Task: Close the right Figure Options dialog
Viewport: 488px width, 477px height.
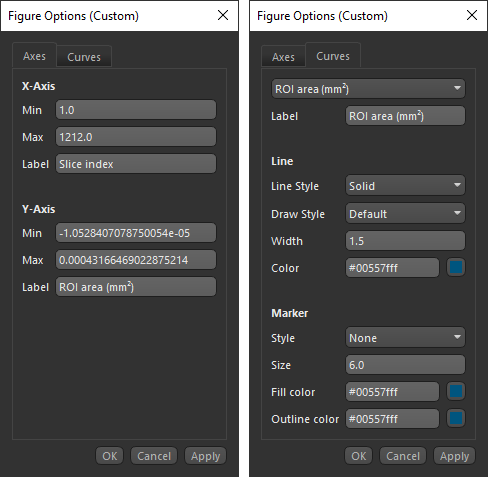Action: click(x=472, y=15)
